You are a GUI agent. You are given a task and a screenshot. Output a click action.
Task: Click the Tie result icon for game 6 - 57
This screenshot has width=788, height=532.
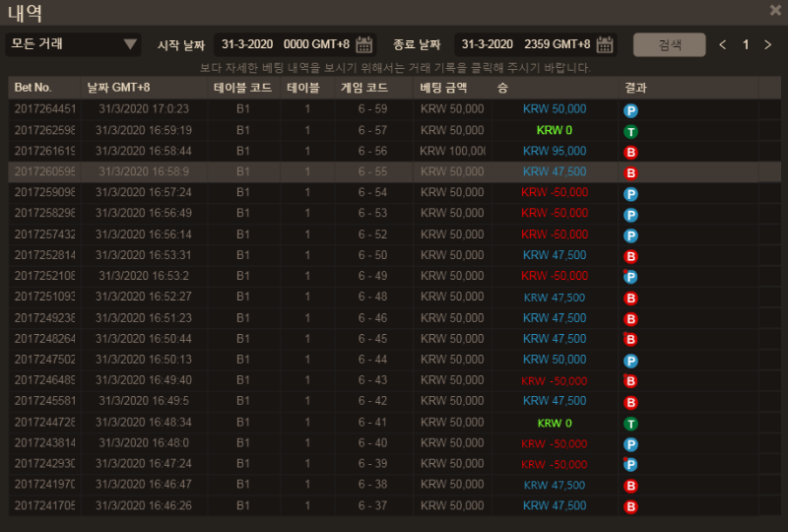tap(630, 131)
